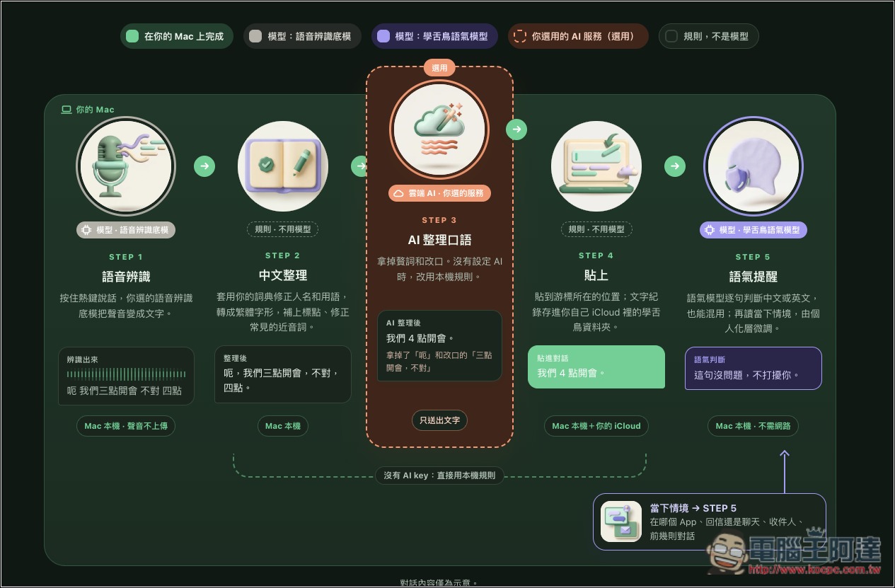Click the 辨識出來 waveform sample box
The width and height of the screenshot is (895, 588).
tap(126, 376)
